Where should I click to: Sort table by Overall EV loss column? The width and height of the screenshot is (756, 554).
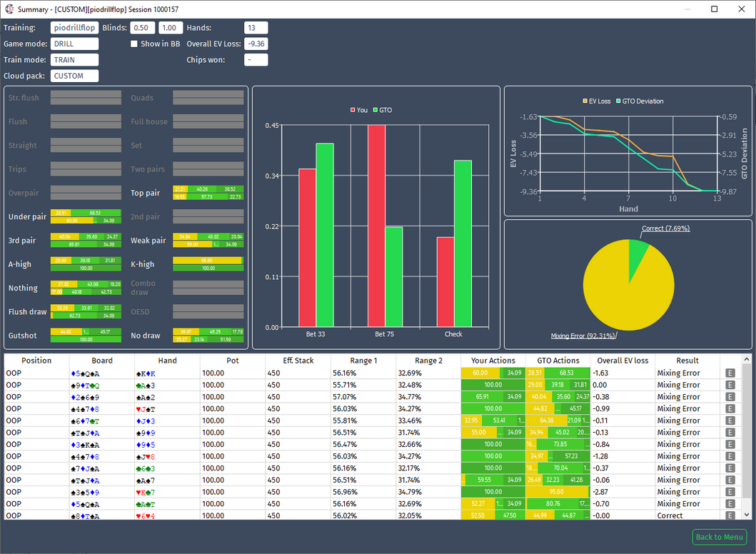[x=623, y=361]
